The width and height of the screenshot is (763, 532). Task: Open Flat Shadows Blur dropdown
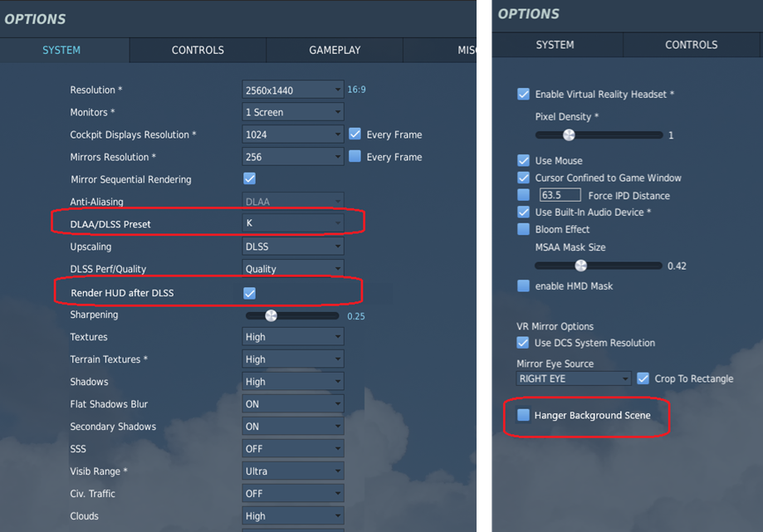tap(293, 404)
